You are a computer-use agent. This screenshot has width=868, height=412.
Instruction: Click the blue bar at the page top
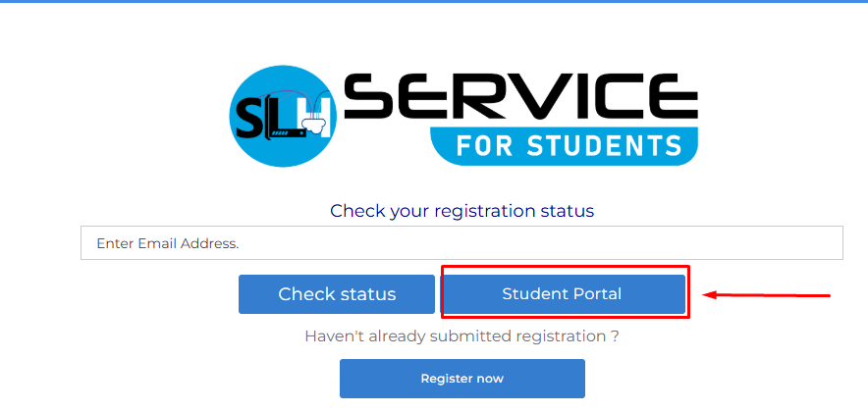click(x=434, y=2)
